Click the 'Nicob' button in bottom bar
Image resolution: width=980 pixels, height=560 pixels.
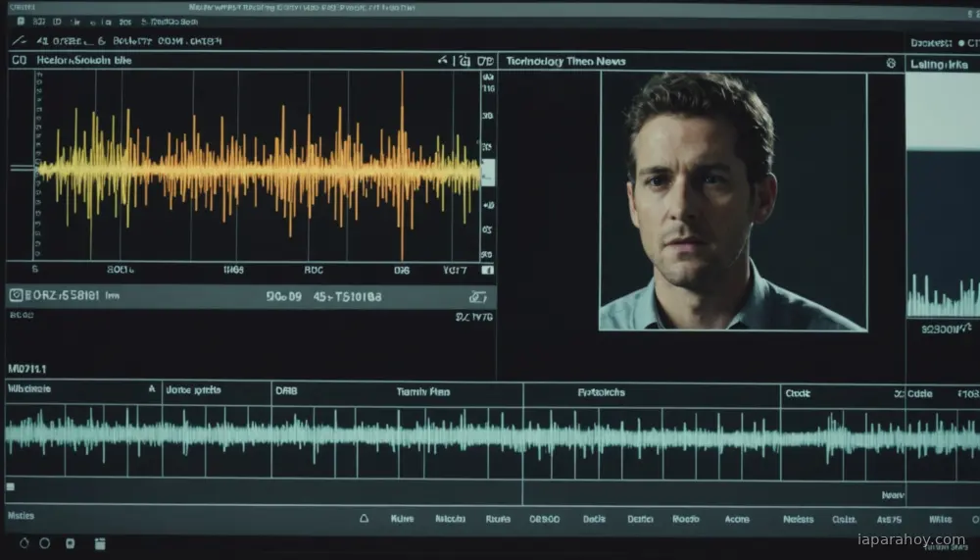pyautogui.click(x=450, y=519)
